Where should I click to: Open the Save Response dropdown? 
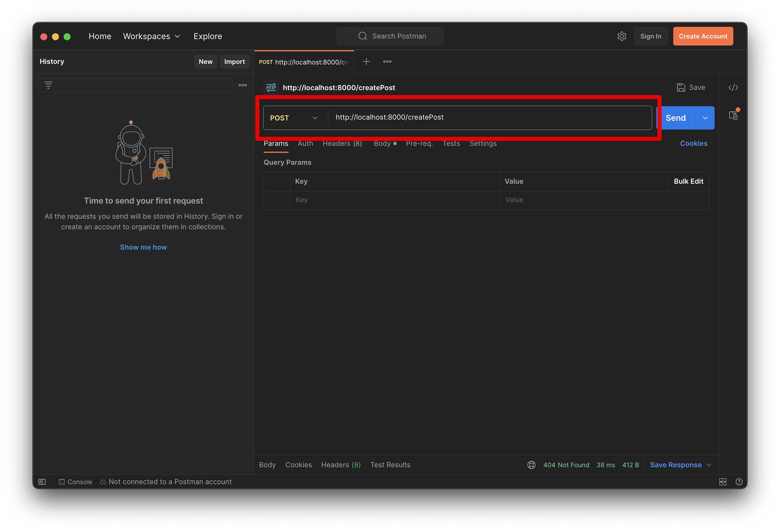(681, 465)
